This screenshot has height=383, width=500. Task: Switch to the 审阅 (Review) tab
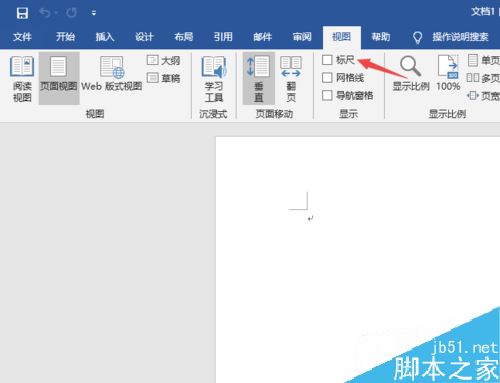pyautogui.click(x=302, y=37)
